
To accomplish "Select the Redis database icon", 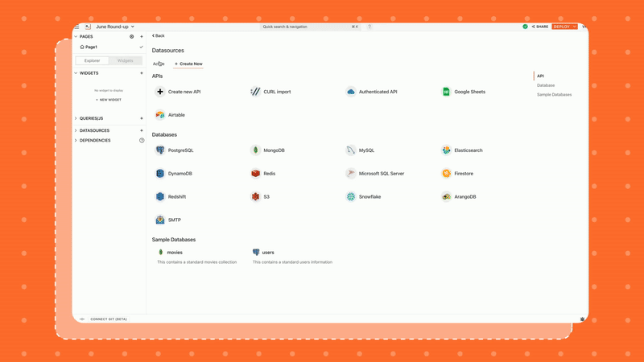I will [x=255, y=174].
